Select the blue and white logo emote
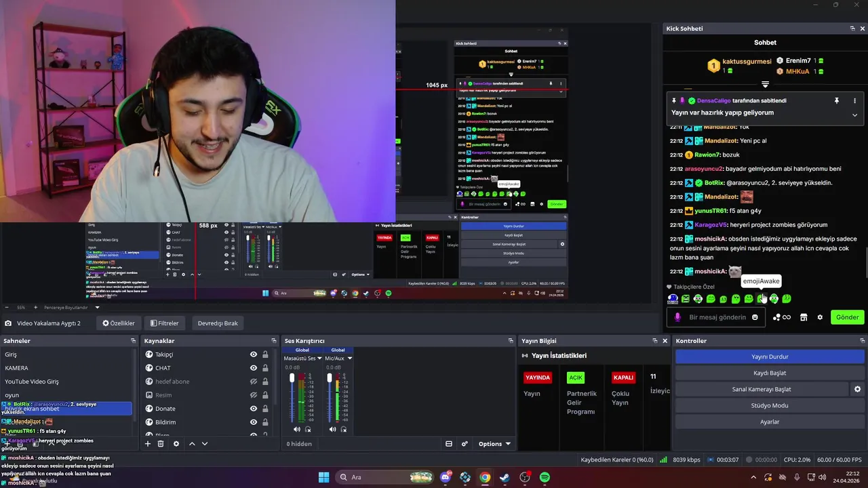The width and height of the screenshot is (868, 488). point(673,298)
